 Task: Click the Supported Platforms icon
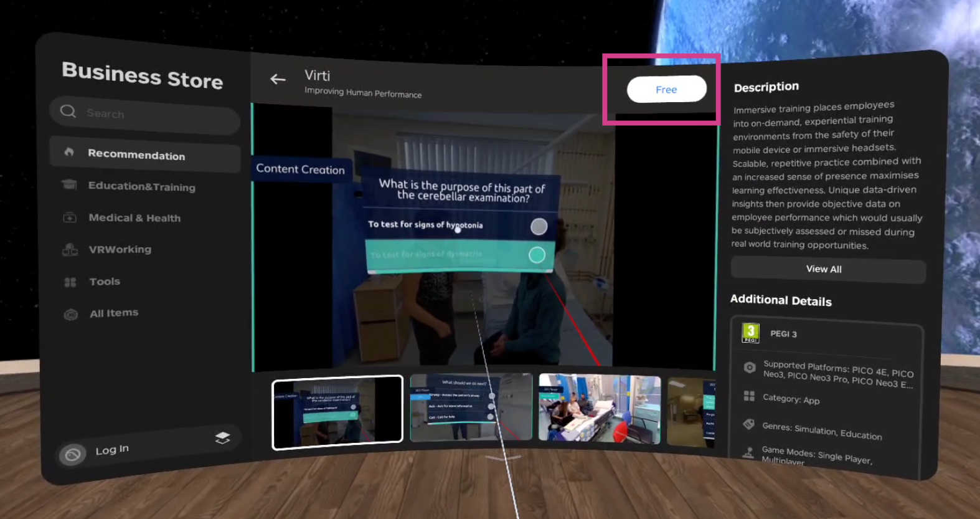(750, 368)
